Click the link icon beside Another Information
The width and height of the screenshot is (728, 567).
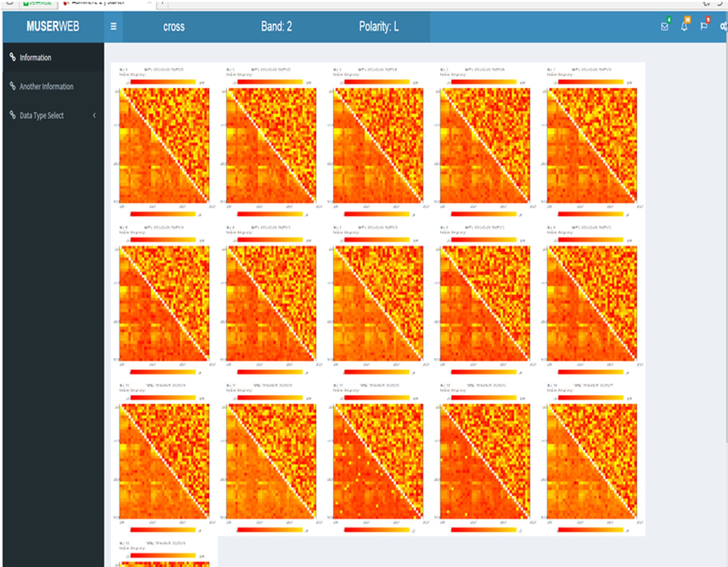pyautogui.click(x=13, y=86)
